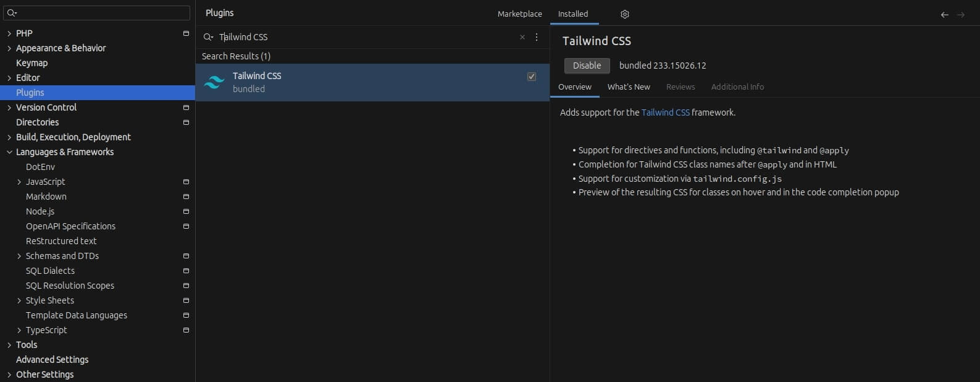Go back with the left arrow
The width and height of the screenshot is (980, 382).
pyautogui.click(x=944, y=14)
